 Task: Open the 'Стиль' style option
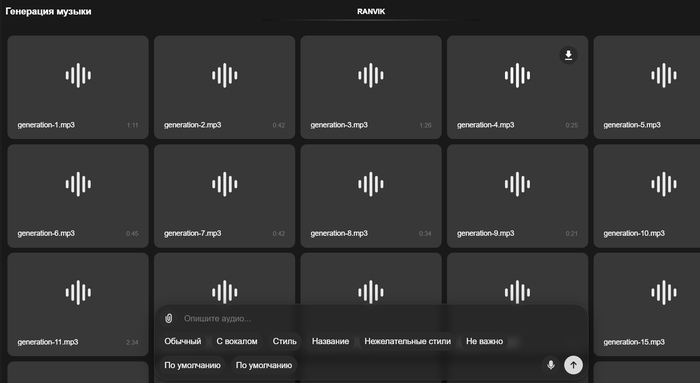pyautogui.click(x=284, y=341)
